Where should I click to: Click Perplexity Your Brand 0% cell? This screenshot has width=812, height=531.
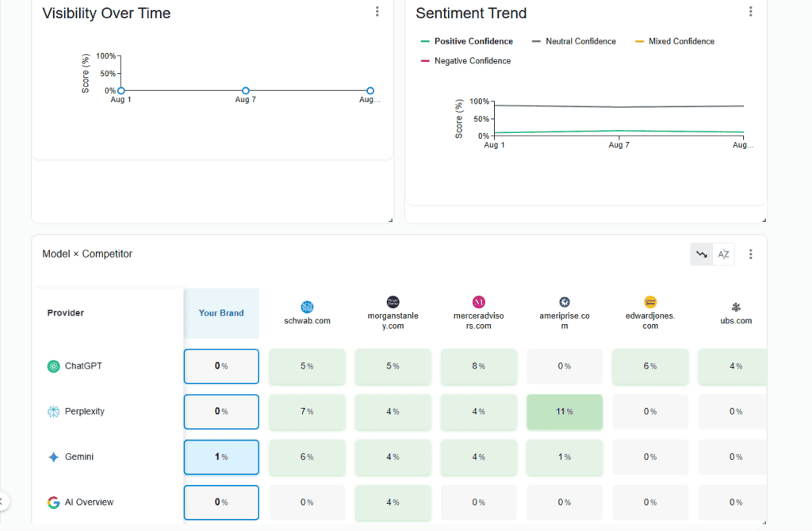pos(221,412)
